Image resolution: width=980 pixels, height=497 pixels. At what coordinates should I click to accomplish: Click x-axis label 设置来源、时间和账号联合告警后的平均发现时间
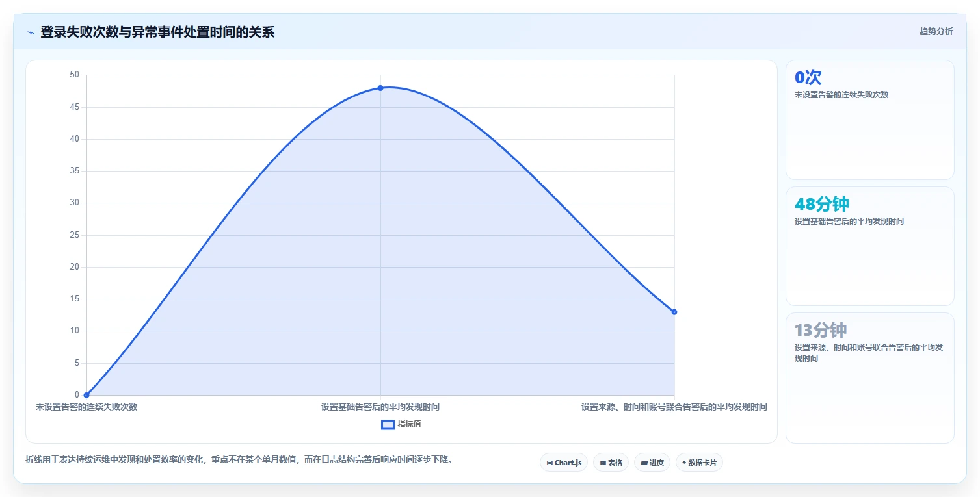tap(674, 407)
